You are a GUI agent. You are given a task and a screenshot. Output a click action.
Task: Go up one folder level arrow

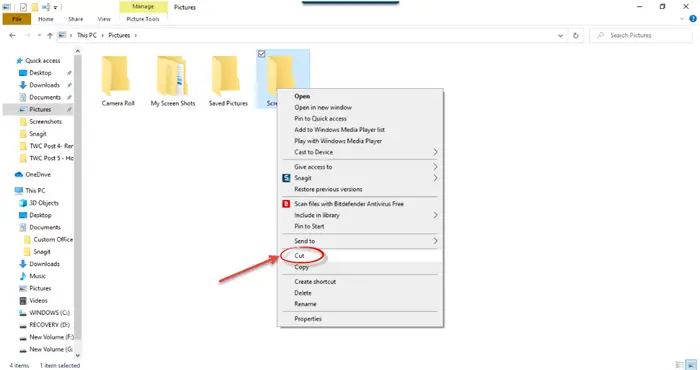click(50, 35)
